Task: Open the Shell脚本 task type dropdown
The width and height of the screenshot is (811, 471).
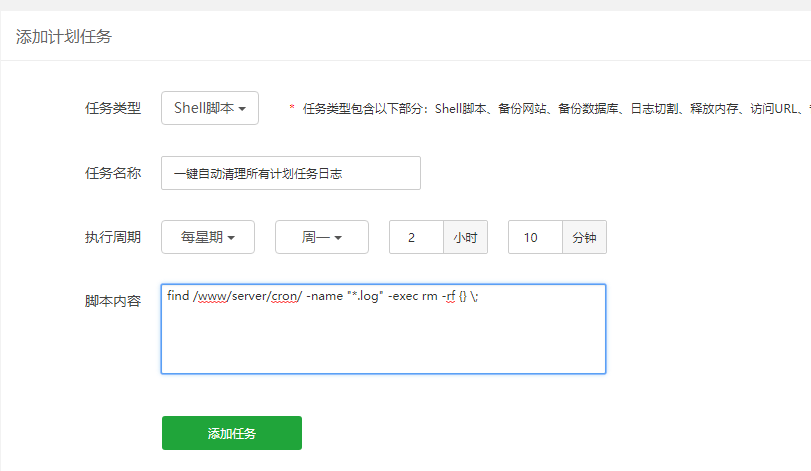Action: (x=209, y=108)
